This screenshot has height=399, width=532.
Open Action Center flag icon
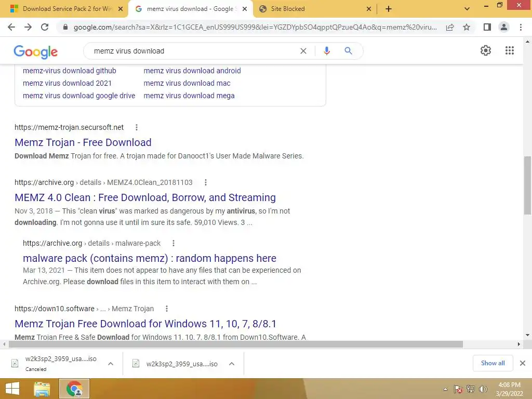(x=458, y=389)
